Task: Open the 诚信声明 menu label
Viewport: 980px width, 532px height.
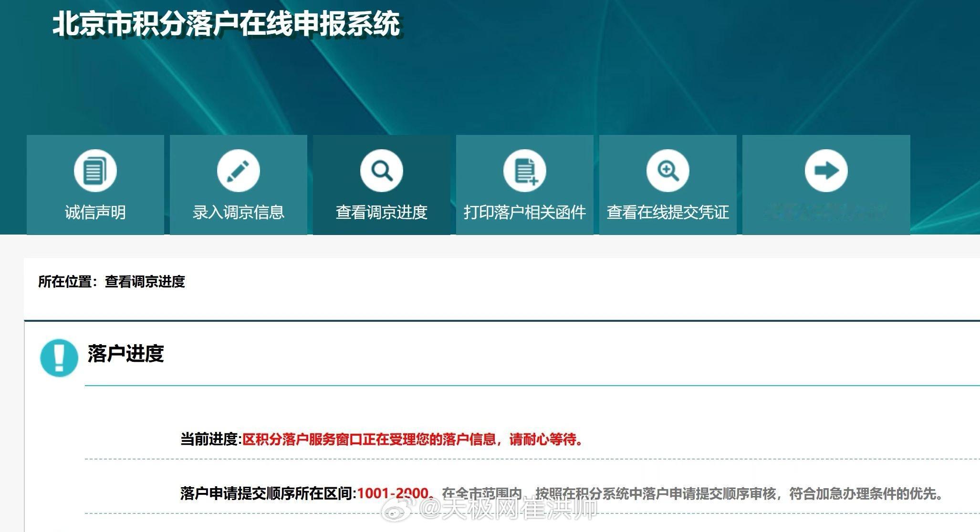Action: pos(95,212)
